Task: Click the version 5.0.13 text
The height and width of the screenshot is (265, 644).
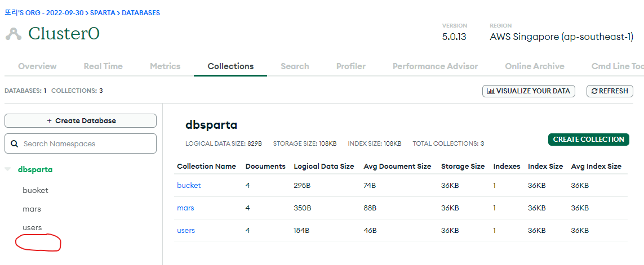Action: (454, 37)
